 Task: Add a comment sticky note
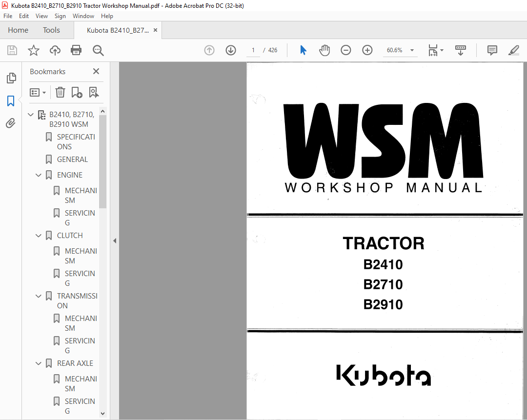tap(492, 50)
